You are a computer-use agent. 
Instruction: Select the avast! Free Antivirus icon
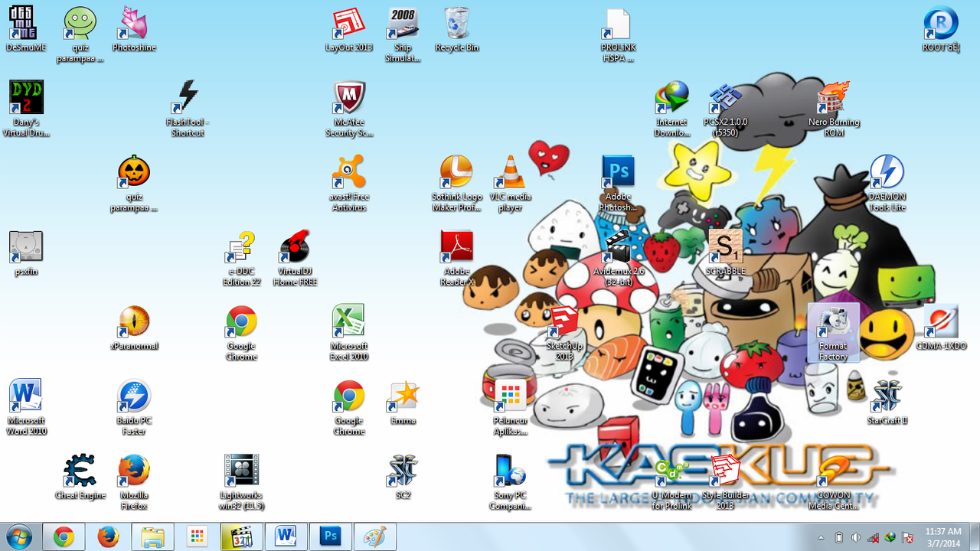[349, 183]
